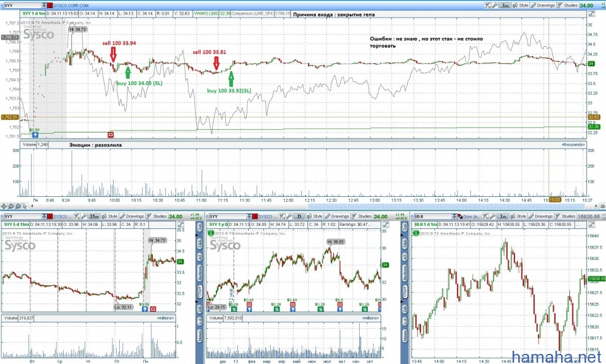606x364 pixels.
Task: Click the symbol input field of the main chart
Action: pos(22,6)
